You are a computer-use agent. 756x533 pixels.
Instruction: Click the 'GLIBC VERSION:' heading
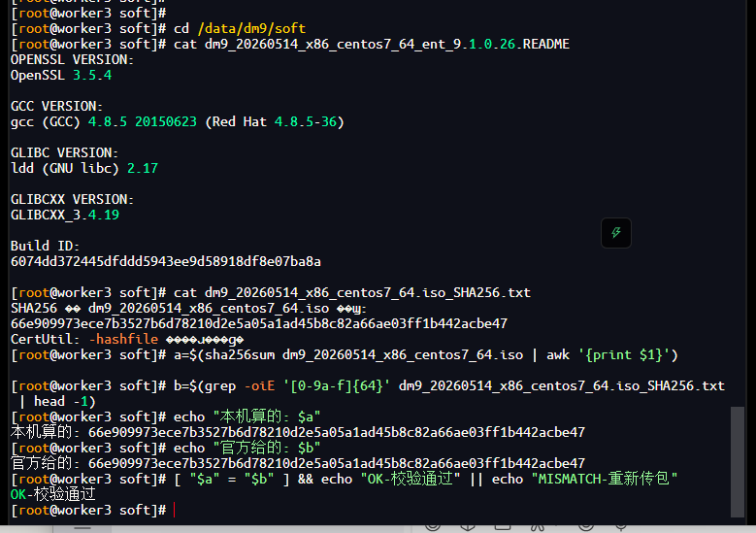(65, 152)
